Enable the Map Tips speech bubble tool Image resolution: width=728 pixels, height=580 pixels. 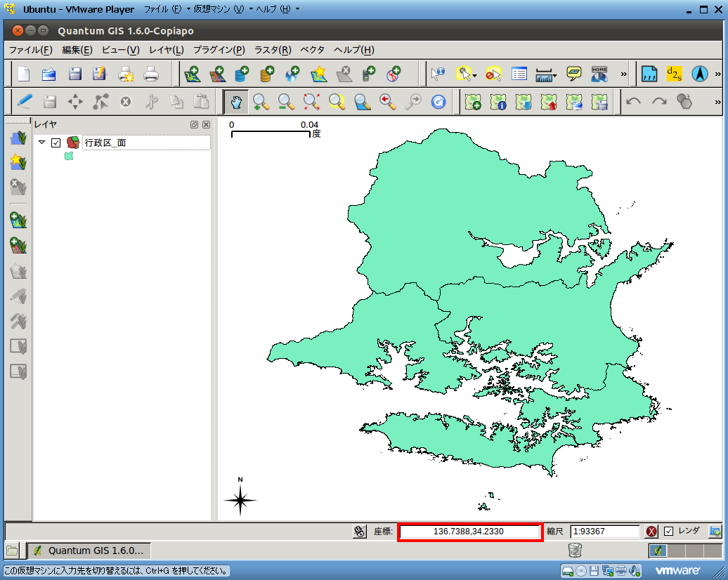click(x=574, y=74)
